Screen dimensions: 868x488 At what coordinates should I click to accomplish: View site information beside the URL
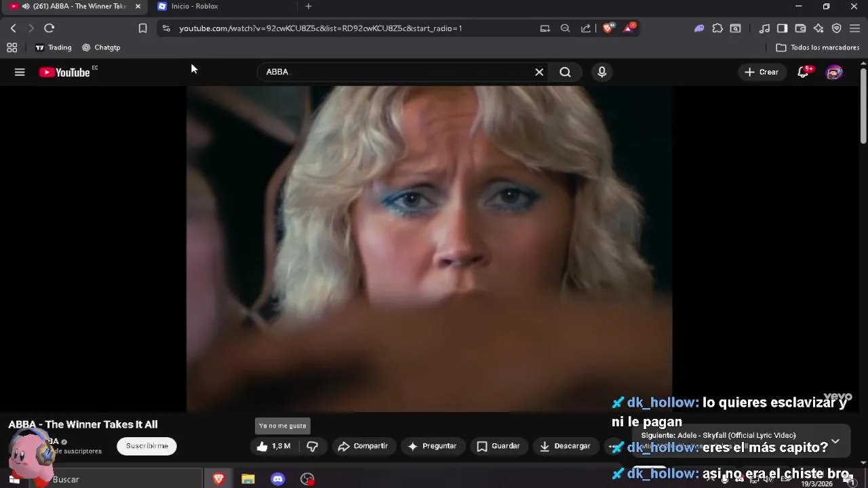166,28
